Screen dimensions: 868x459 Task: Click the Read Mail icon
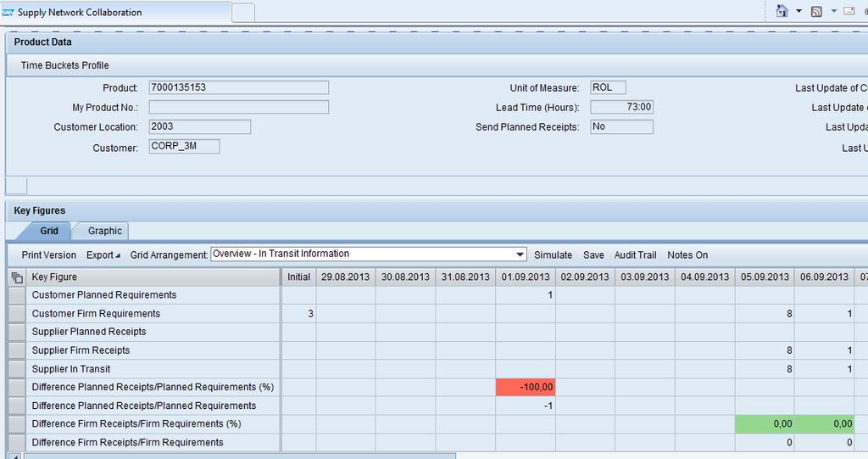(849, 11)
